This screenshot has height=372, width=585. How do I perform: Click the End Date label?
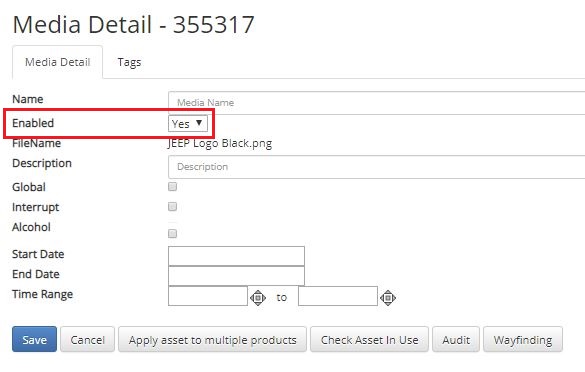click(35, 274)
